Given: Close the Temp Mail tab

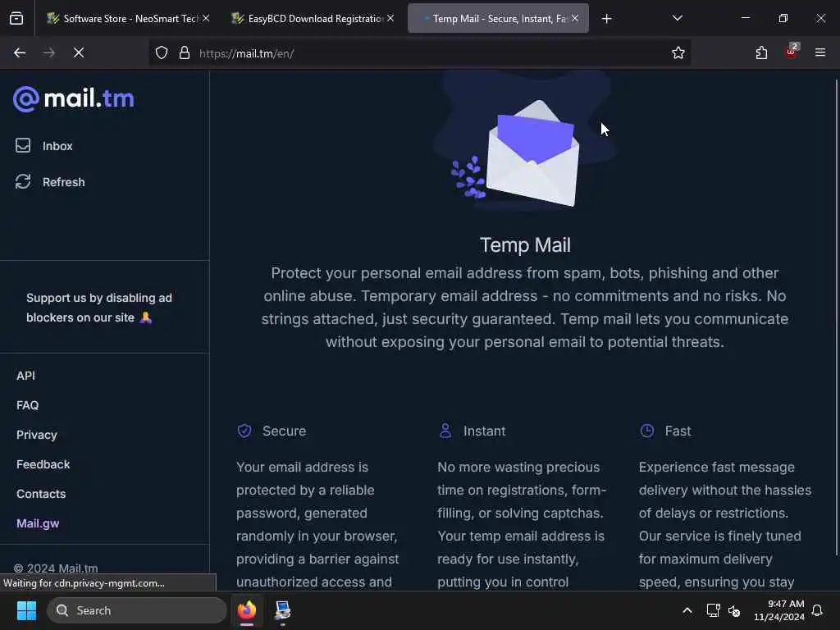Looking at the screenshot, I should click(x=575, y=18).
